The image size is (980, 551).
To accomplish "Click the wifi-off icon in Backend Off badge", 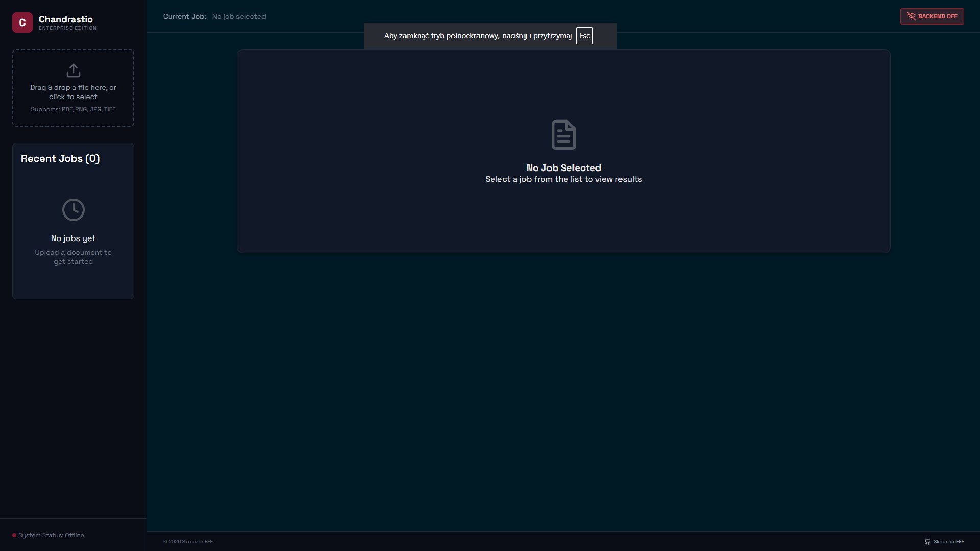I will point(912,16).
